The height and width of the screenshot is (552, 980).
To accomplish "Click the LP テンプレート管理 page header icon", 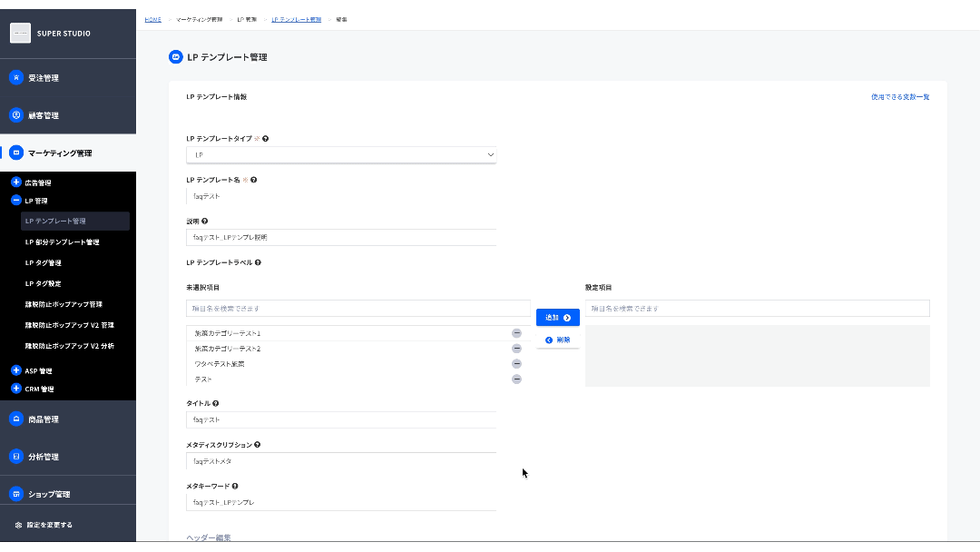I will pyautogui.click(x=175, y=56).
